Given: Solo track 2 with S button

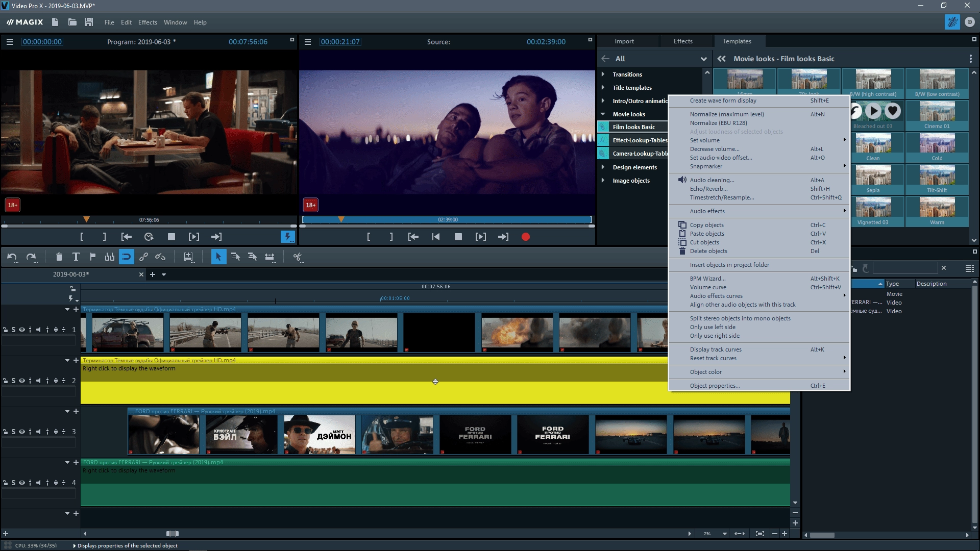Looking at the screenshot, I should tap(14, 381).
